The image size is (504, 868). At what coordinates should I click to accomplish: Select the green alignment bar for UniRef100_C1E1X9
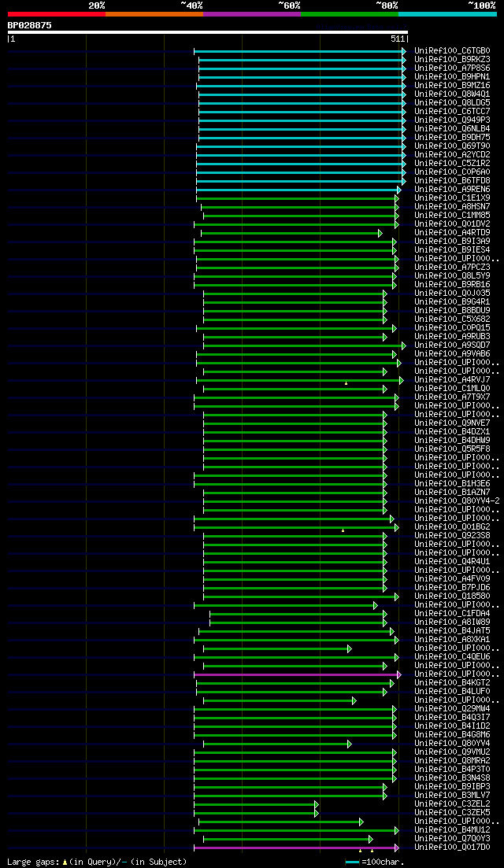[298, 198]
